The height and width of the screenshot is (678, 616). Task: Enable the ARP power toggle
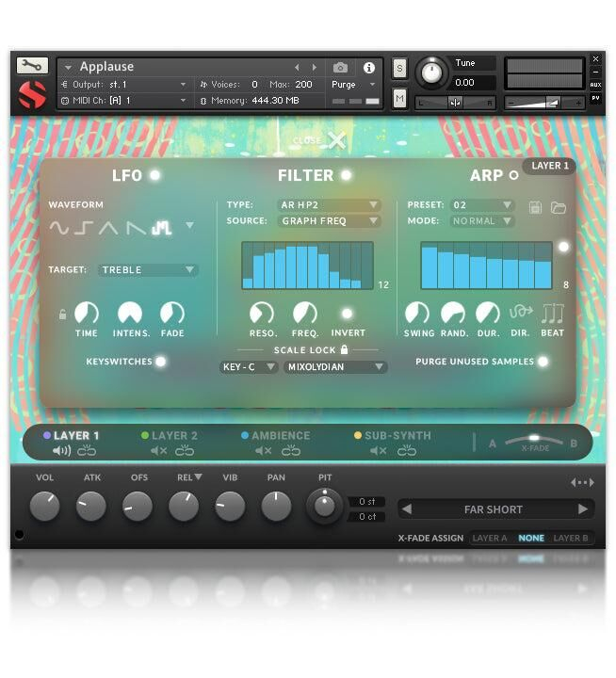click(x=513, y=175)
